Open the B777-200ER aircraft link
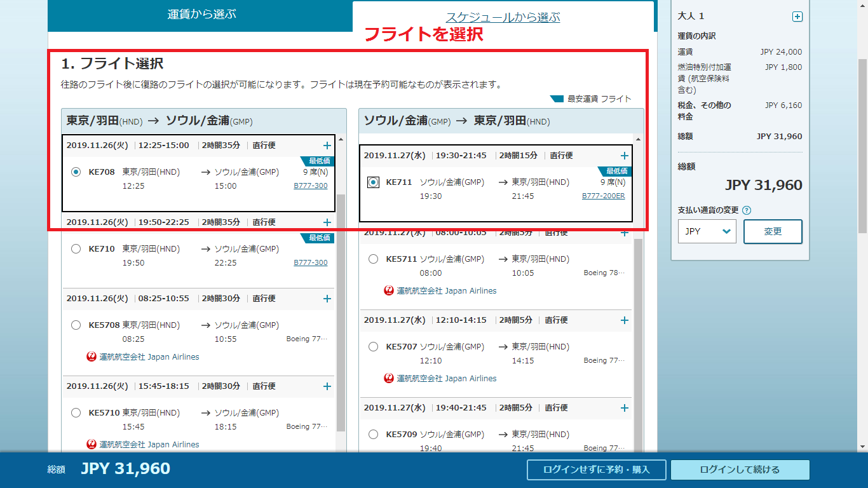The width and height of the screenshot is (868, 488). tap(603, 196)
